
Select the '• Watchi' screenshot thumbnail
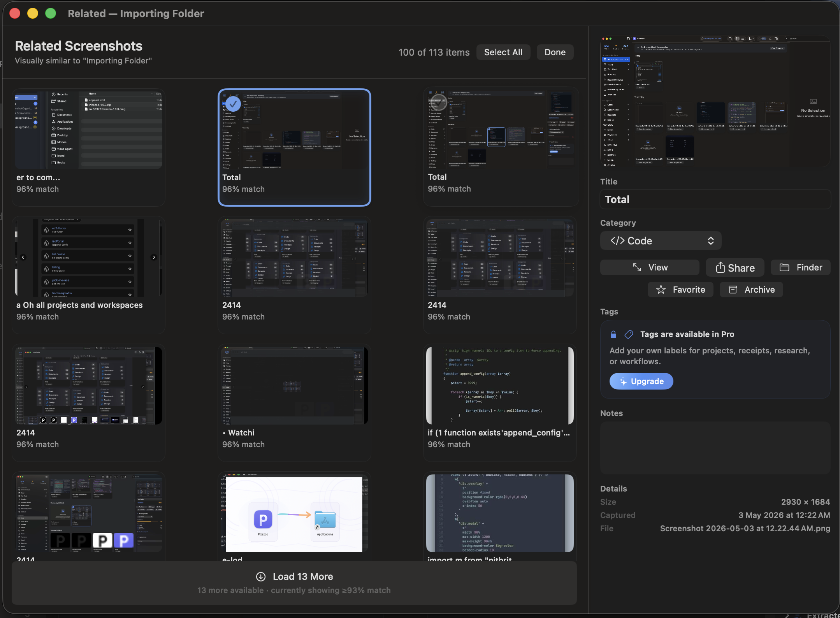pyautogui.click(x=294, y=385)
